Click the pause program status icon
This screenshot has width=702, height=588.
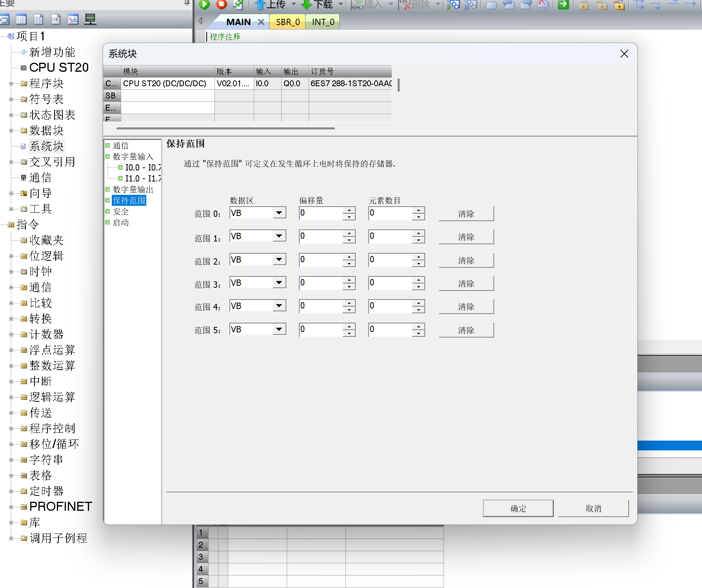471,4
